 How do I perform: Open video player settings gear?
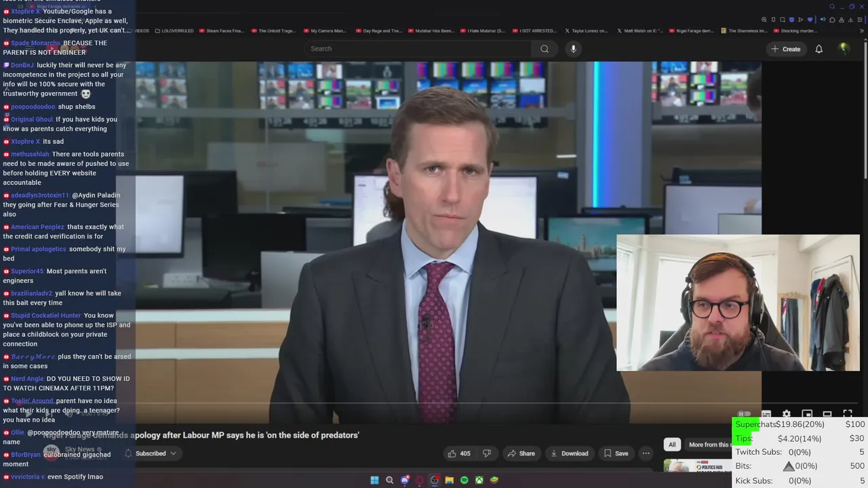[x=787, y=414]
